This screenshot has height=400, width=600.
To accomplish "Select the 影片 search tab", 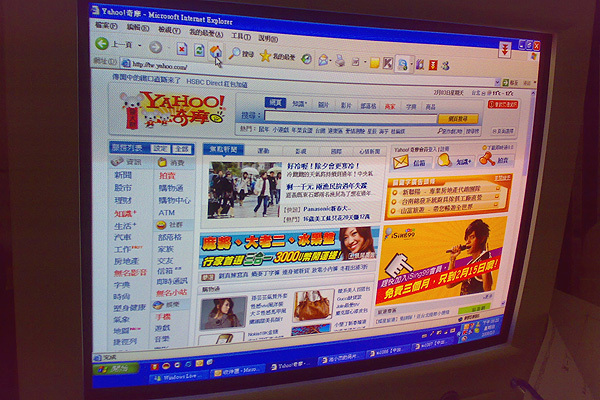I will [x=346, y=105].
